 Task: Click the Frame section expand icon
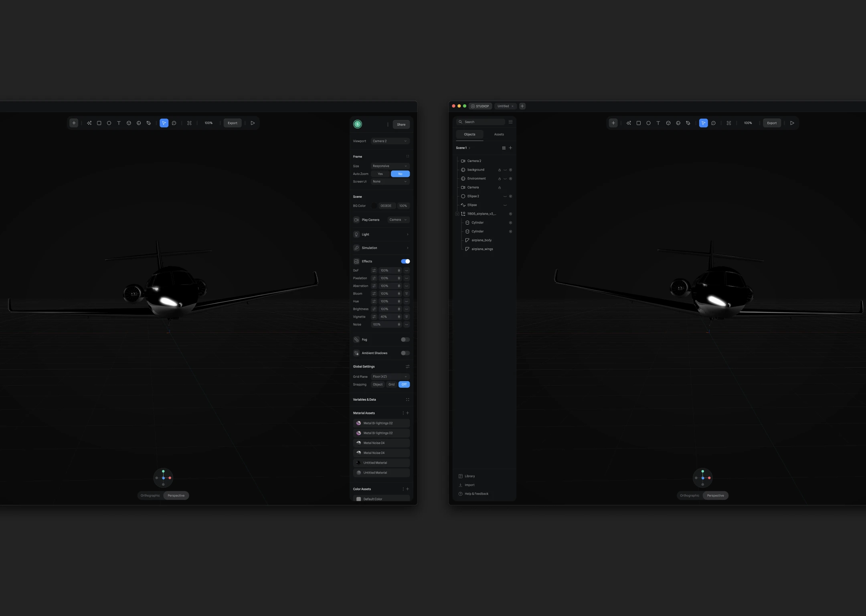[408, 156]
